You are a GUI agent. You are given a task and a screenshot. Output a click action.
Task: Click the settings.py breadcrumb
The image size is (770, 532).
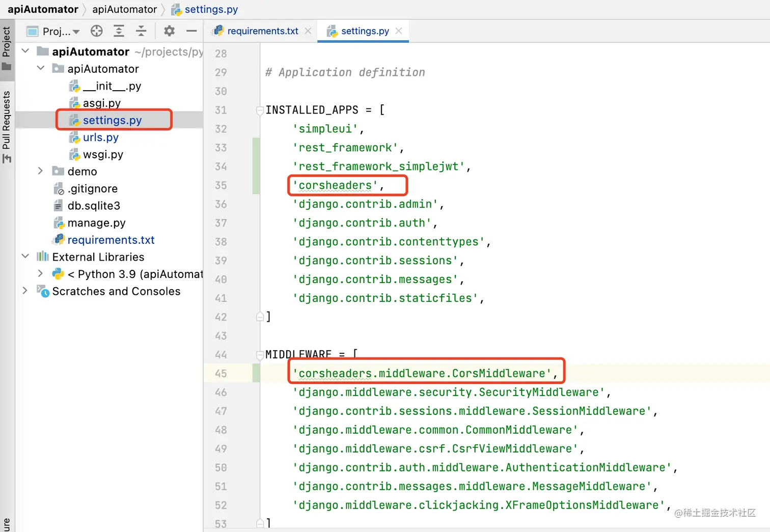205,9
